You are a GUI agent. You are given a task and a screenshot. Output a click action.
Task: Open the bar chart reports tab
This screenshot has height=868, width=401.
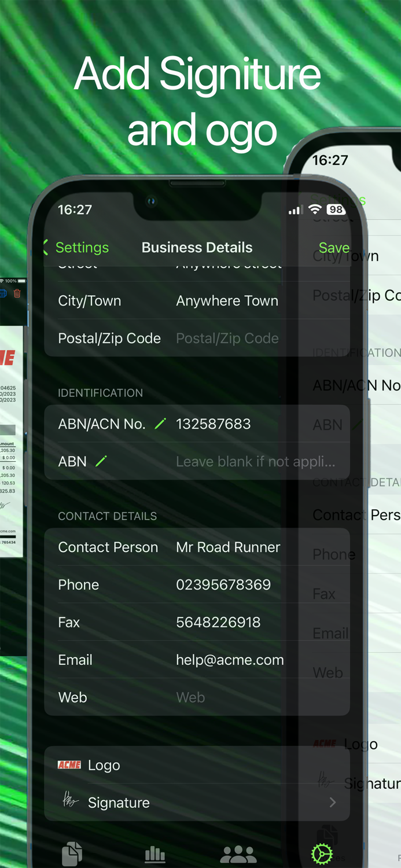pyautogui.click(x=155, y=854)
